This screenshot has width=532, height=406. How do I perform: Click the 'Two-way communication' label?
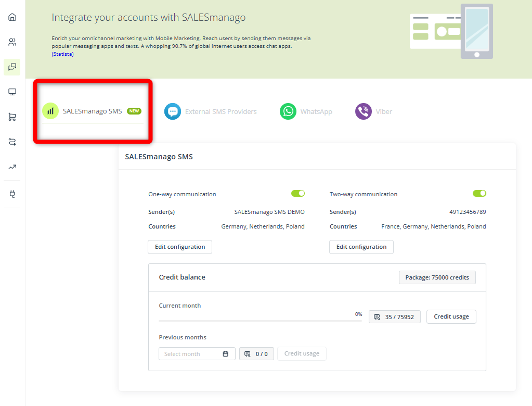click(x=364, y=194)
